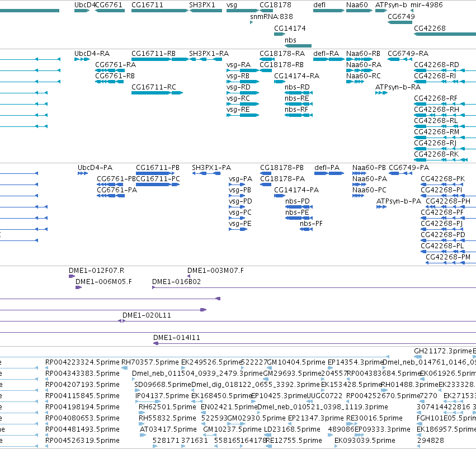The image size is (476, 449).
Task: Click the UbcD4-PA protein label
Action: pos(95,168)
